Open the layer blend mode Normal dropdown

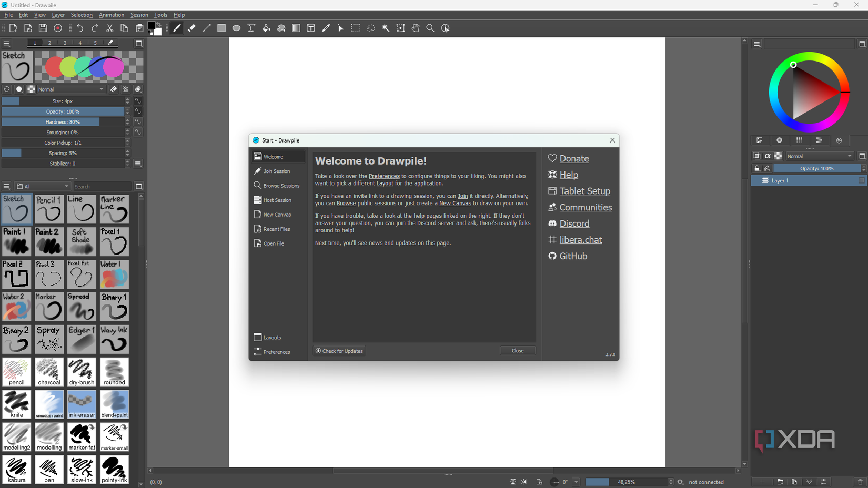(x=819, y=156)
